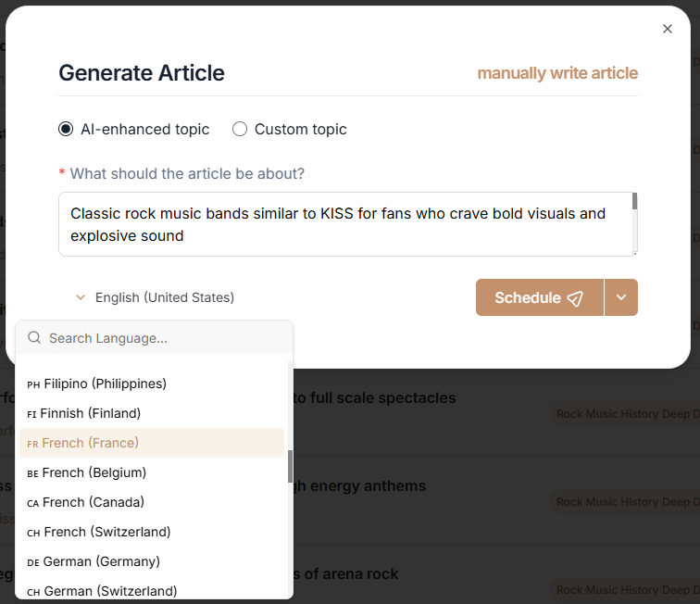Select the Custom topic radio button
Image resolution: width=700 pixels, height=604 pixels.
240,129
